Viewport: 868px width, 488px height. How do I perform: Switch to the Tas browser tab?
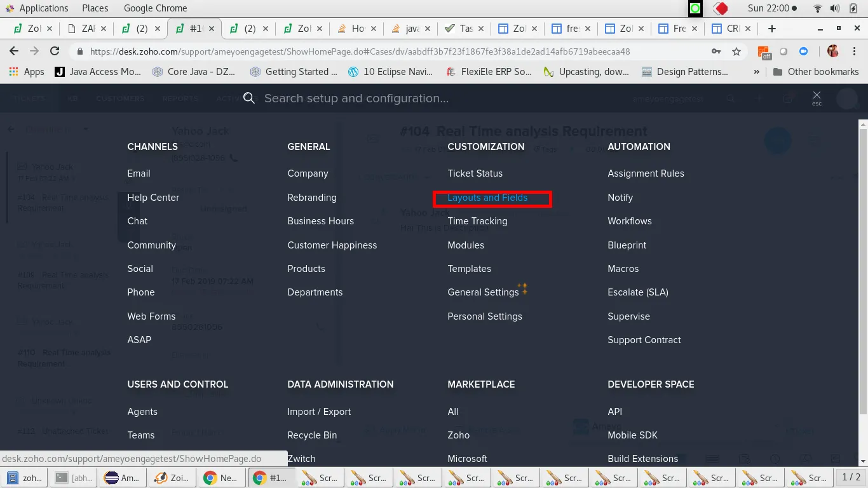pos(465,29)
